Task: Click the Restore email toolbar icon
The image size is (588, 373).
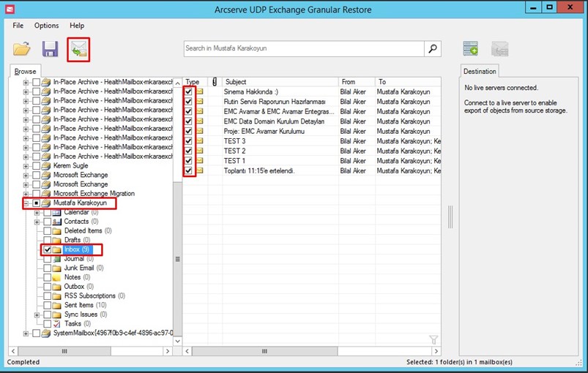Action: [x=79, y=50]
